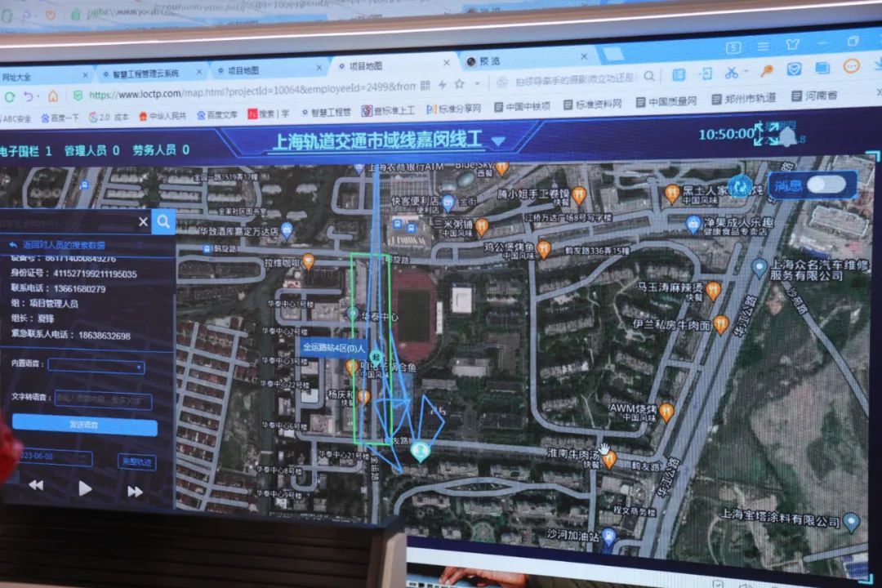882x588 pixels.
Task: Open the 内置语音 dropdown
Action: (96, 366)
